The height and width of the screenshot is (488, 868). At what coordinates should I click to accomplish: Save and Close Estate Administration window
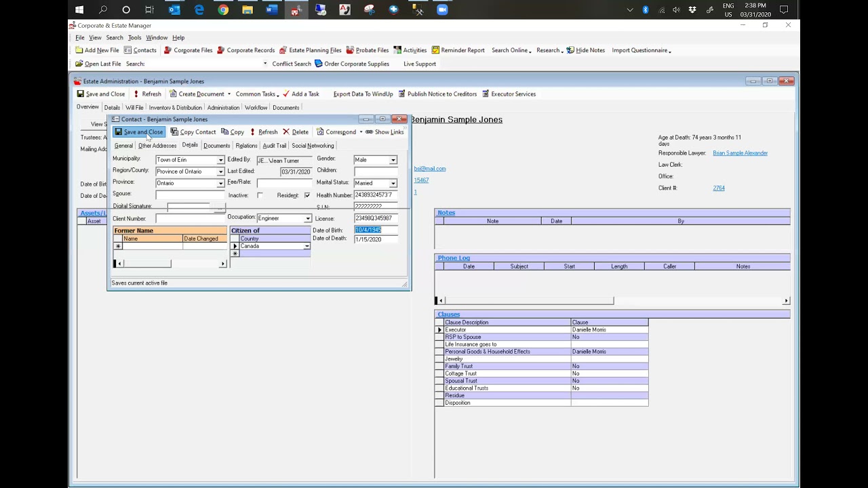(x=100, y=94)
